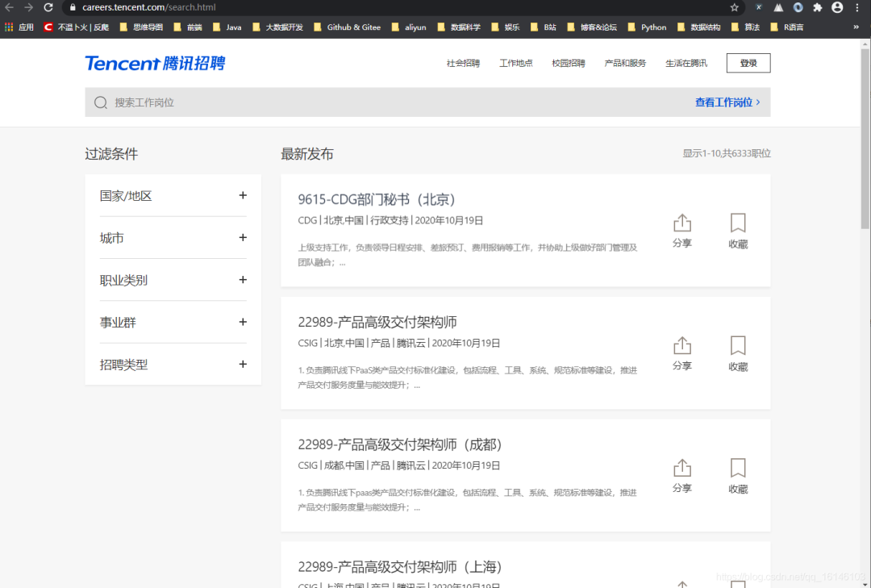Expand the 职业类别 filter

[173, 280]
